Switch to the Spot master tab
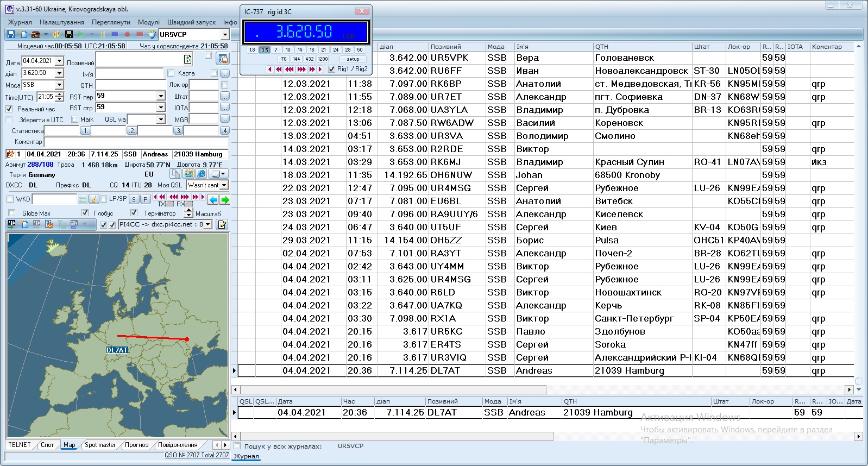 (100, 445)
